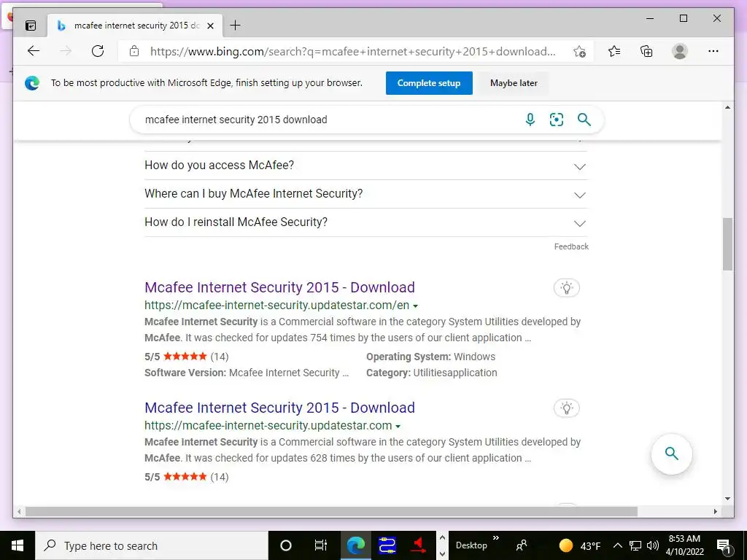Screen dimensions: 747x560
Task: Click the horizontal scroll-right arrow
Action: pos(715,511)
